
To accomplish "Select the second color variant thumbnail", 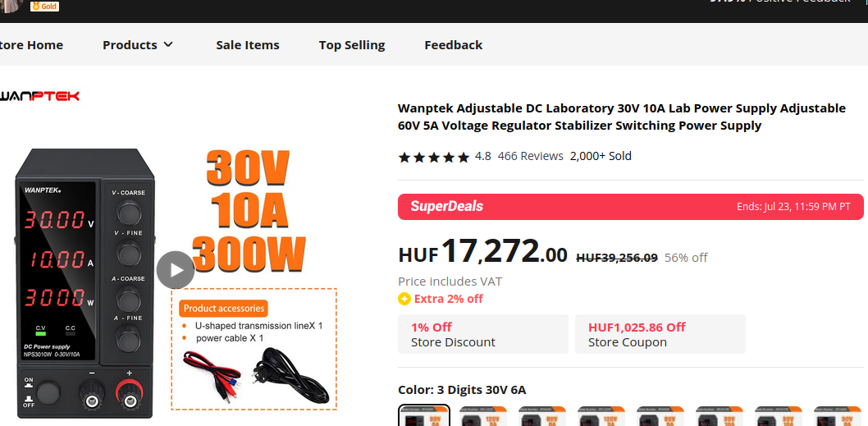I will pos(482,416).
